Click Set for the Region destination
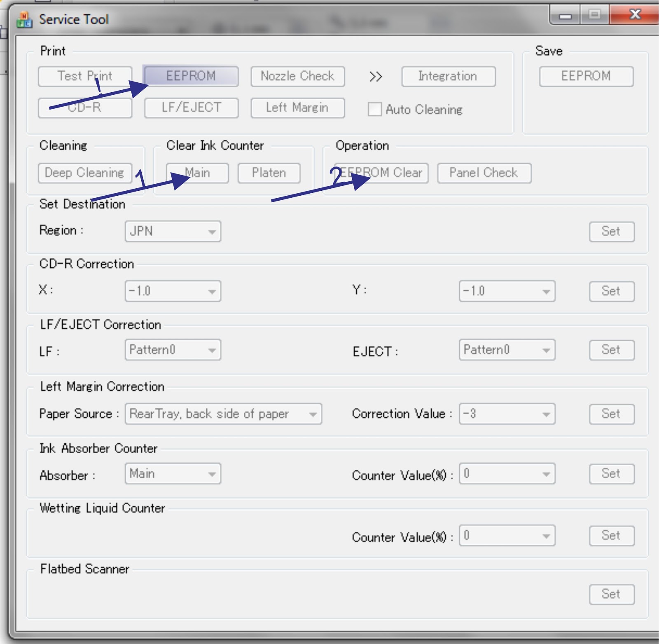Screen dimensions: 659x644 point(612,231)
